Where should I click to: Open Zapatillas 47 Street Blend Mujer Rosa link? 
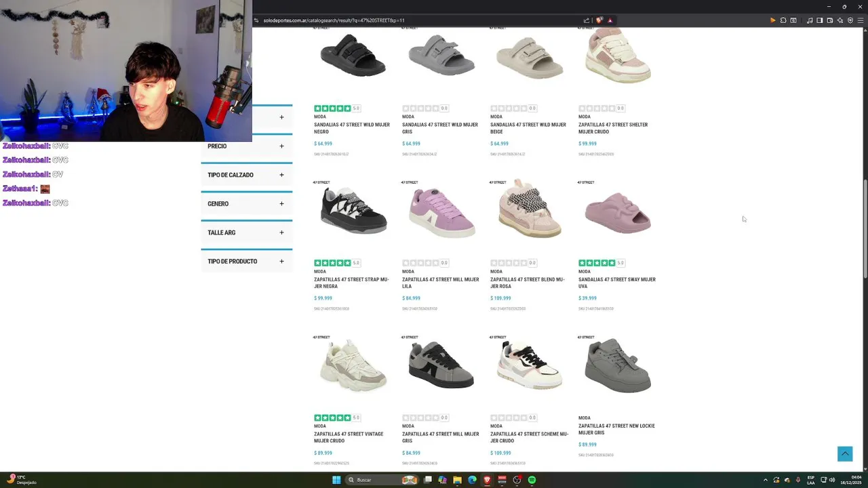[528, 283]
